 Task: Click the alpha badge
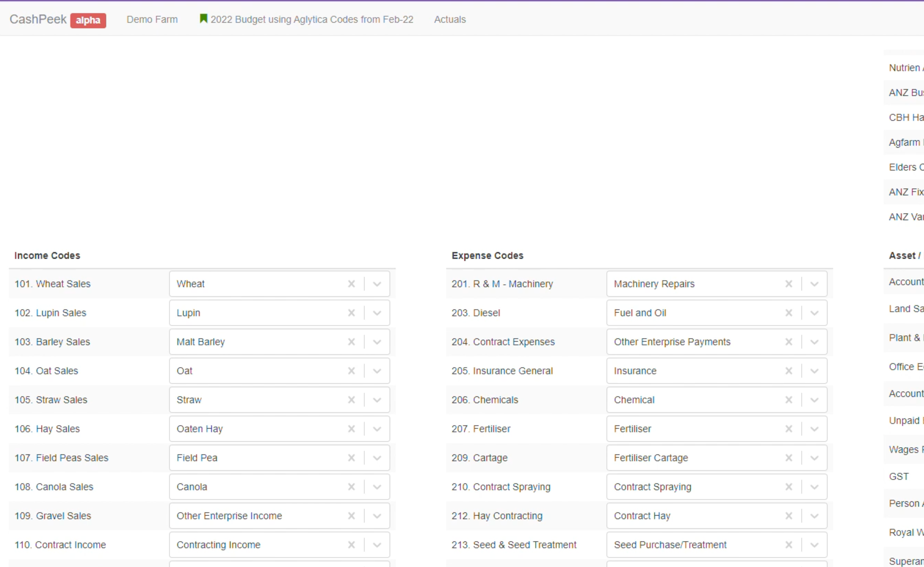click(88, 20)
